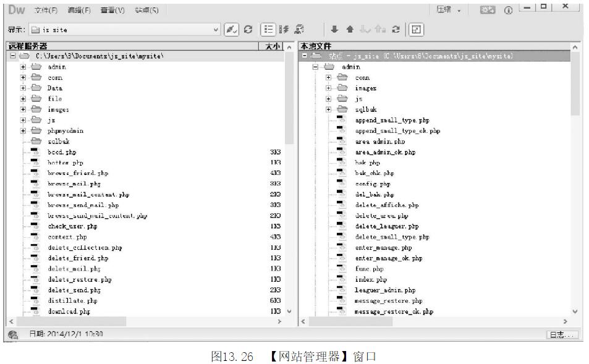Click the get files down arrow icon
This screenshot has width=589, height=364.
pos(335,29)
